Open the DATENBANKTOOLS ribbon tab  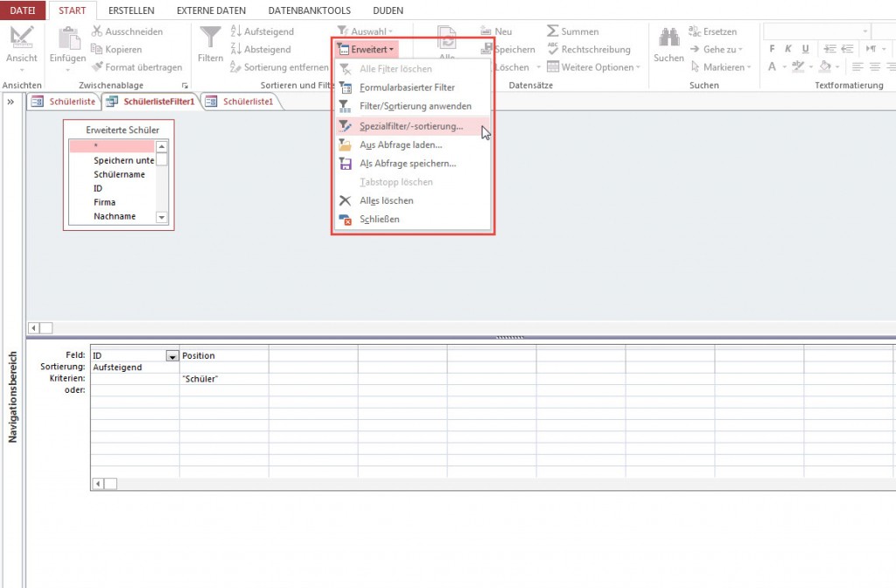click(x=299, y=11)
